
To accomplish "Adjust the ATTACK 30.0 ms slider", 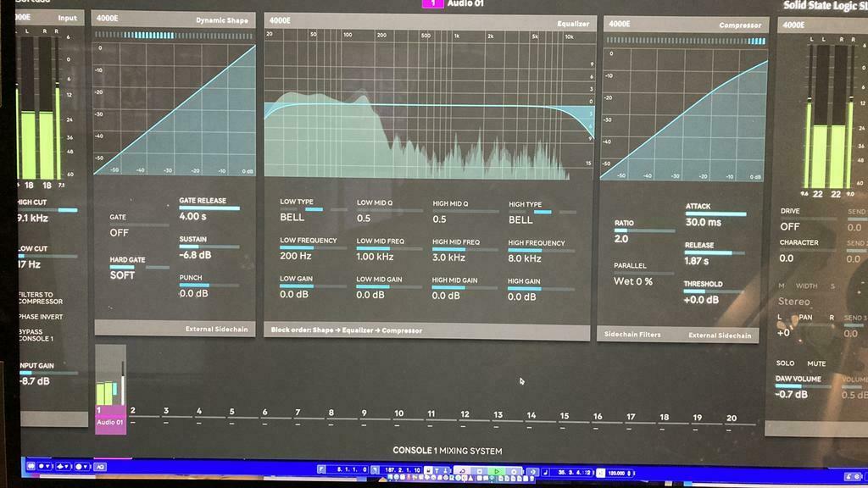I will [x=715, y=213].
